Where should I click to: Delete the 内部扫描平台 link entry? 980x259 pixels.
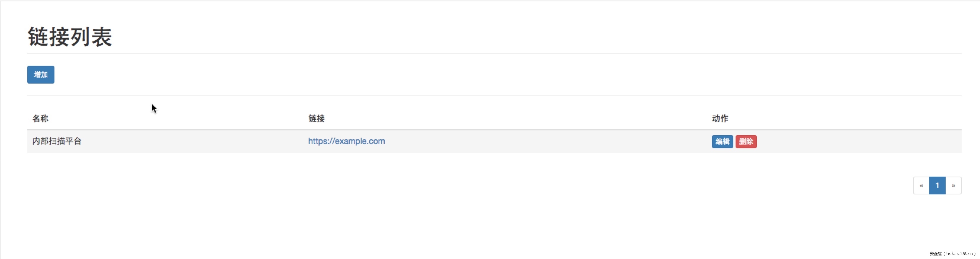click(x=746, y=142)
